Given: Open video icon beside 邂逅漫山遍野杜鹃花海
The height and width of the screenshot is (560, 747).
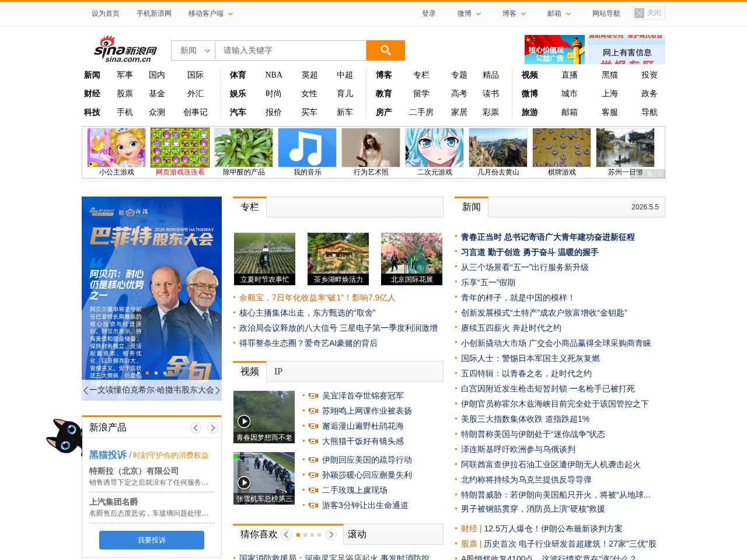Looking at the screenshot, I should tap(313, 426).
